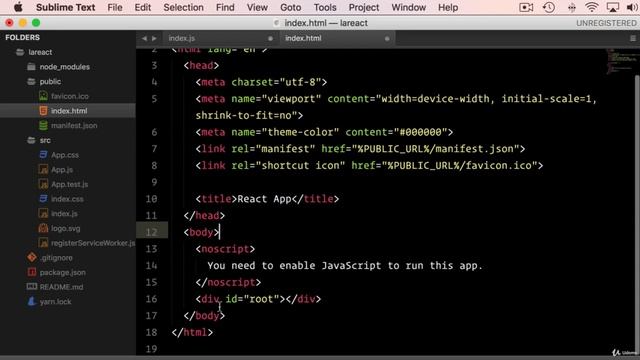Open the Find menu
The height and width of the screenshot is (360, 640).
coord(225,7)
